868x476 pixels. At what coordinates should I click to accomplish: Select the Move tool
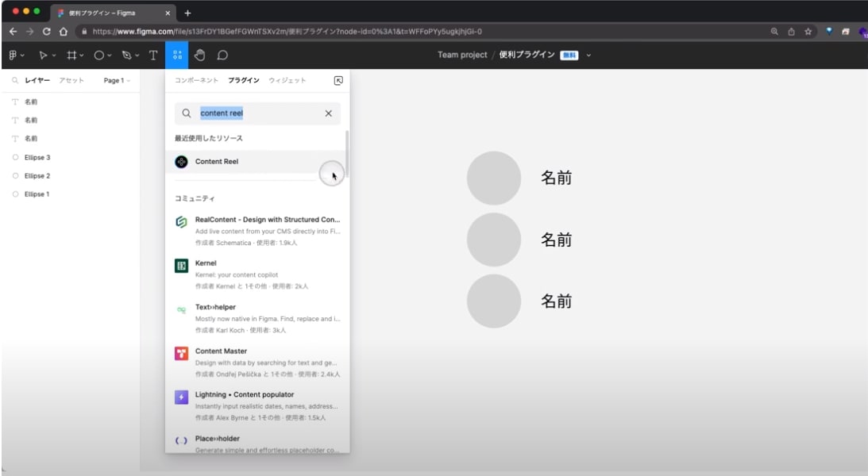pyautogui.click(x=43, y=55)
